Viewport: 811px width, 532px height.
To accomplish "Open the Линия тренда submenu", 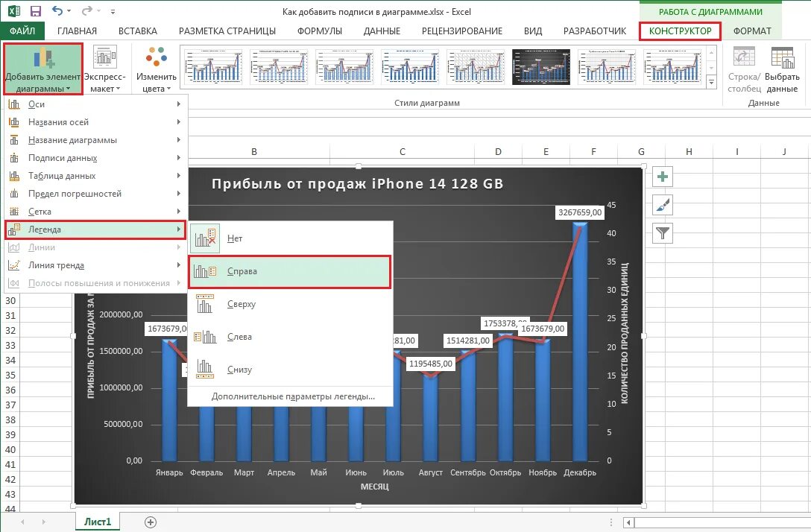I will coord(95,265).
